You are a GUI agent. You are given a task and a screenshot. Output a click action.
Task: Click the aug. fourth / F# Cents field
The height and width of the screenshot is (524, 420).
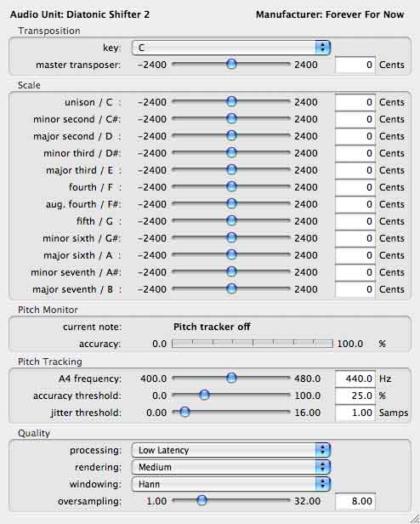tap(355, 204)
